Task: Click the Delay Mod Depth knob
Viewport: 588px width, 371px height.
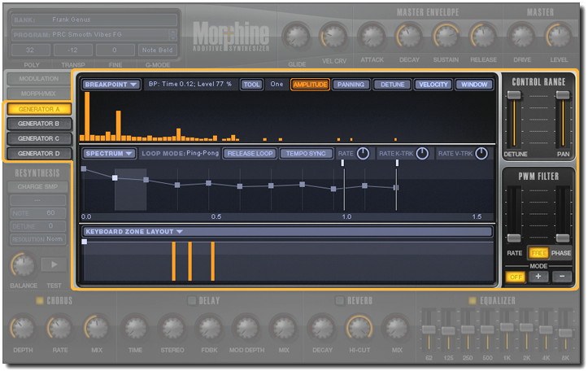Action: (246, 328)
